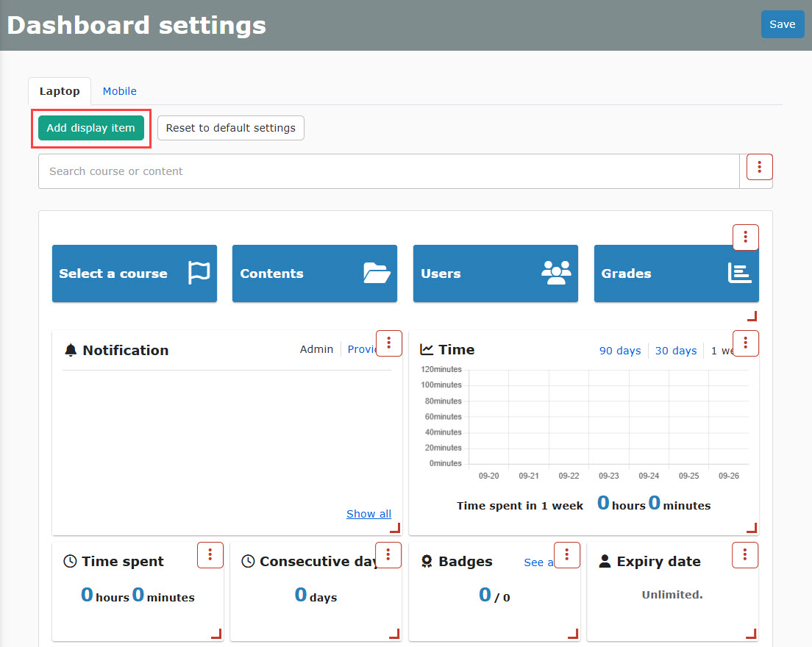Open the Time chart widget's three-dot menu

[x=745, y=343]
